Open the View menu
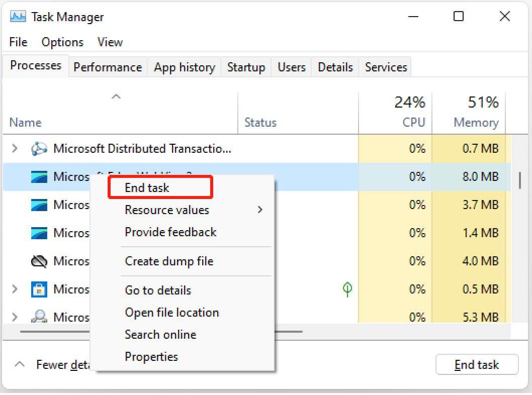The width and height of the screenshot is (532, 395). 110,42
